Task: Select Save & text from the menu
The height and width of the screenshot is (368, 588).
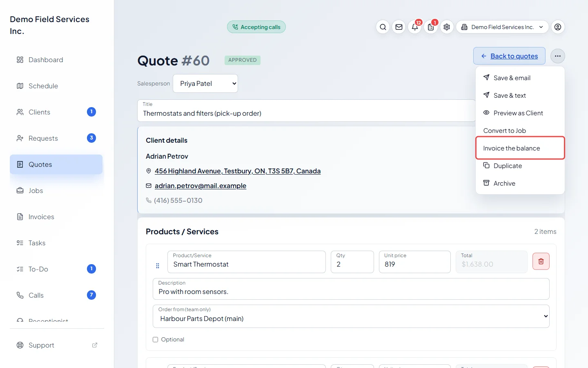Action: (520, 95)
